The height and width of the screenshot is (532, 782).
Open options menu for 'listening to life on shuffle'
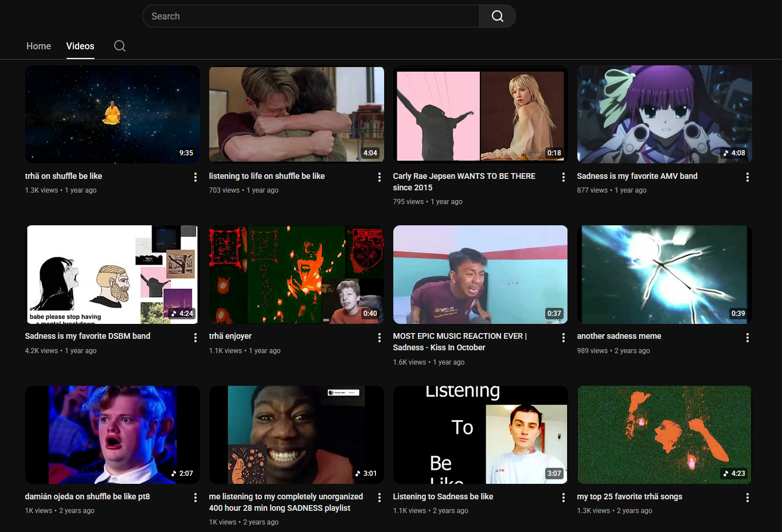click(380, 177)
